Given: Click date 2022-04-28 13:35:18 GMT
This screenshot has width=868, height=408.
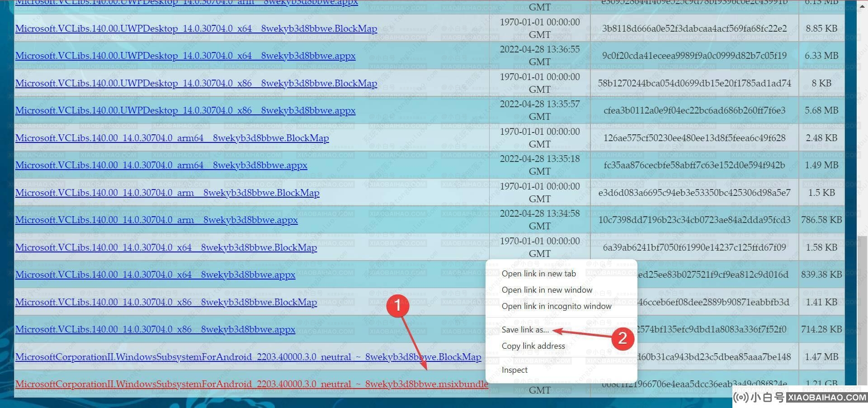Looking at the screenshot, I should [540, 165].
